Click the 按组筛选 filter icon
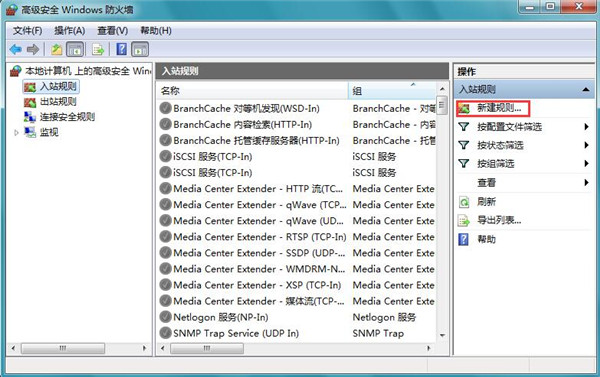This screenshot has width=600, height=377. coord(464,163)
